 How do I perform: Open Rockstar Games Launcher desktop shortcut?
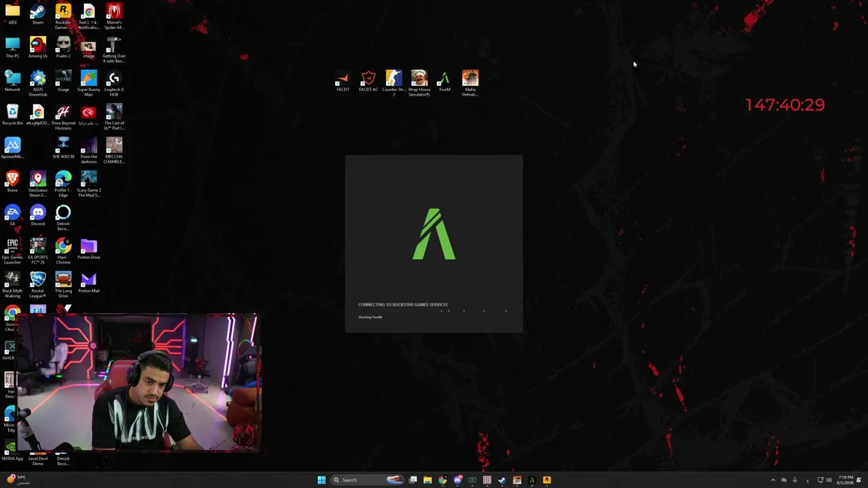(x=63, y=17)
